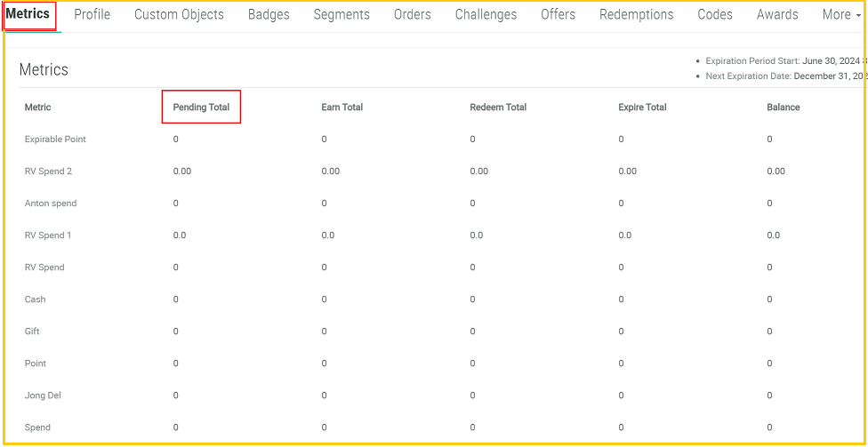Open the Custom Objects tab

click(x=179, y=14)
